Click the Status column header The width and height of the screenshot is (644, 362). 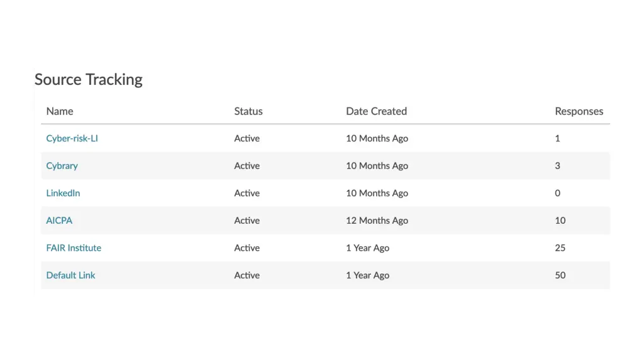pyautogui.click(x=248, y=111)
